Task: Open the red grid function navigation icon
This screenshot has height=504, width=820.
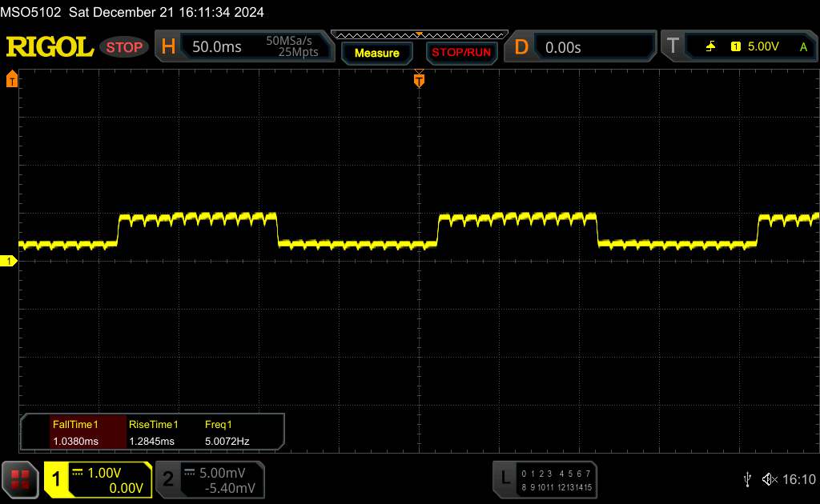Action: tap(20, 479)
